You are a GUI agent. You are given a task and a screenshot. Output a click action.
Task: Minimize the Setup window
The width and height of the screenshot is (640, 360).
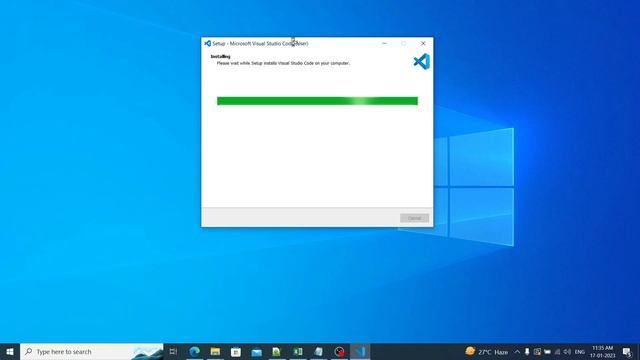384,43
